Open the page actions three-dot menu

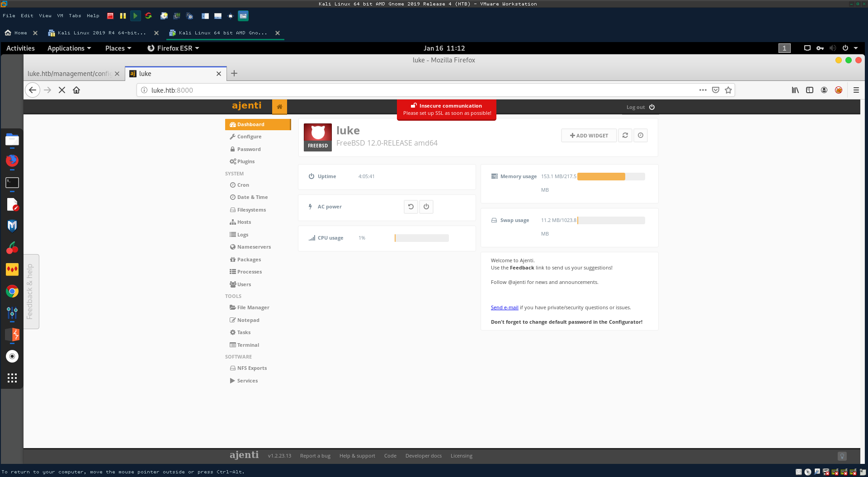coord(703,90)
